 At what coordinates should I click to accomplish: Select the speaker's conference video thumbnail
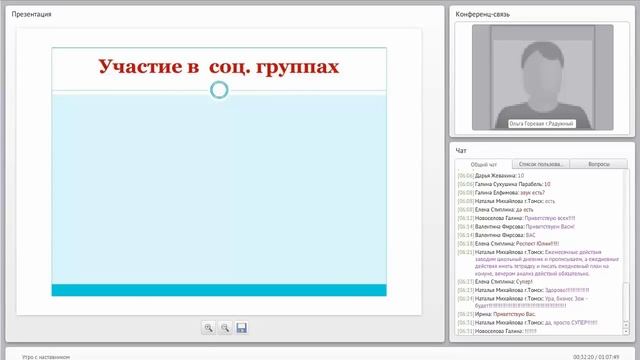click(x=542, y=78)
